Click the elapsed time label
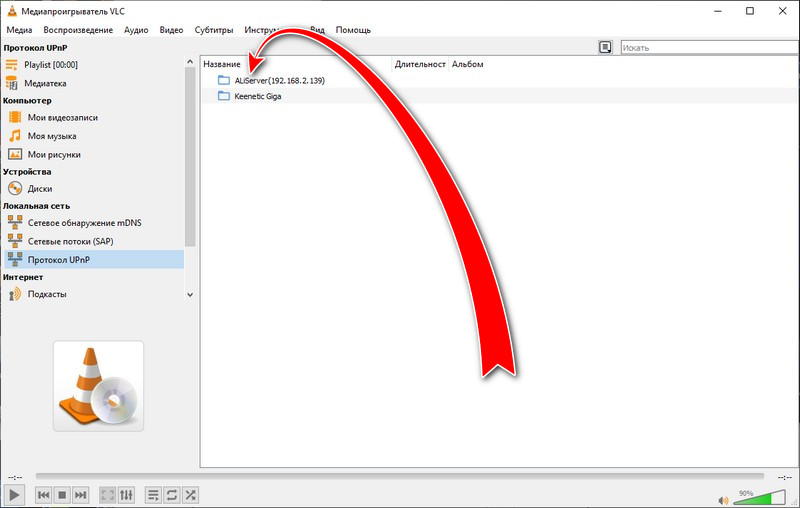800x508 pixels. 15,477
